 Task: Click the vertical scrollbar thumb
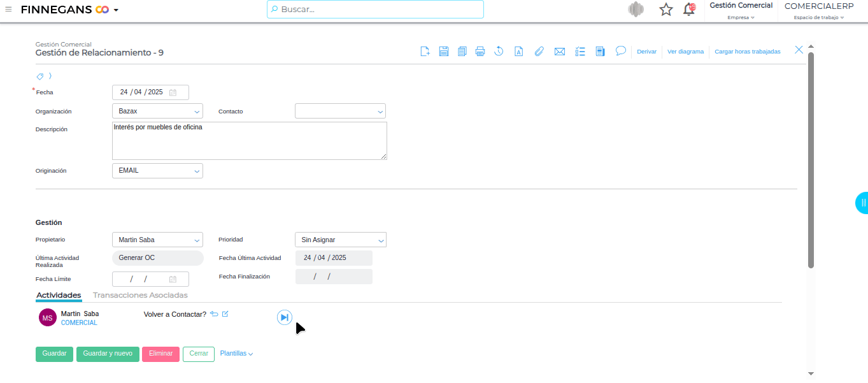(x=811, y=159)
